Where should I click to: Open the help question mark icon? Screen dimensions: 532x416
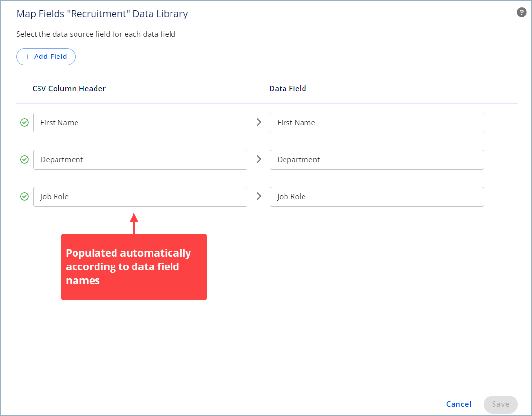tap(521, 13)
